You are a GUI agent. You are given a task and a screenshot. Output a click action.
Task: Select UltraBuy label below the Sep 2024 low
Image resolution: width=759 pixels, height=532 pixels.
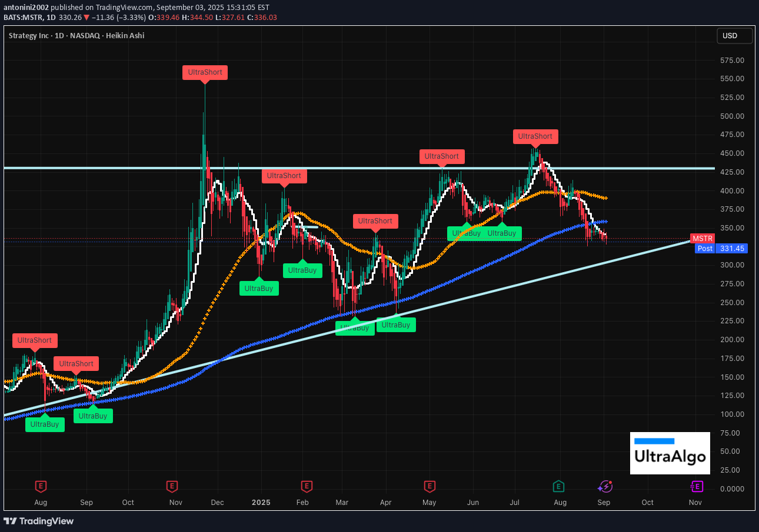tap(93, 416)
